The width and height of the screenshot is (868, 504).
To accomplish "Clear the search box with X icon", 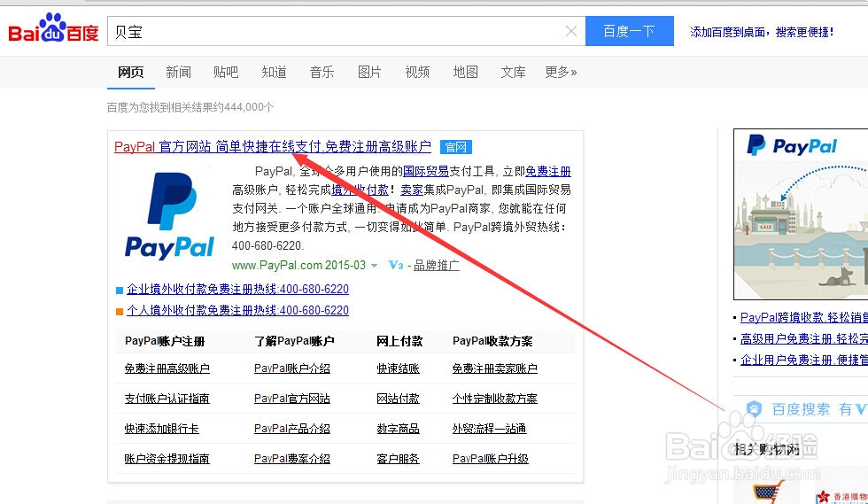I will tap(571, 31).
